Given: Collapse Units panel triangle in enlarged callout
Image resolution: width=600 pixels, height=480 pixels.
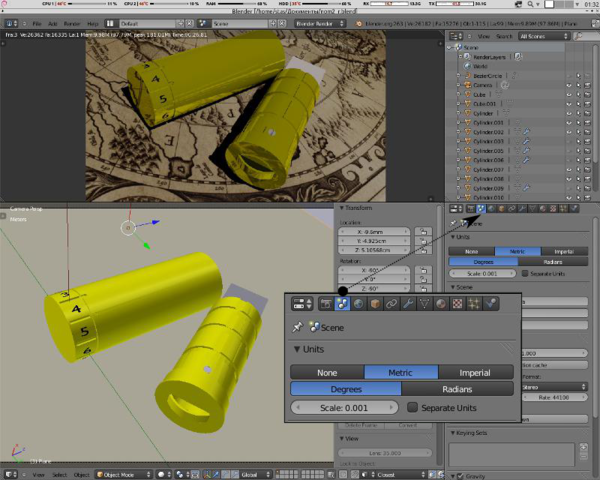Looking at the screenshot, I should point(297,349).
